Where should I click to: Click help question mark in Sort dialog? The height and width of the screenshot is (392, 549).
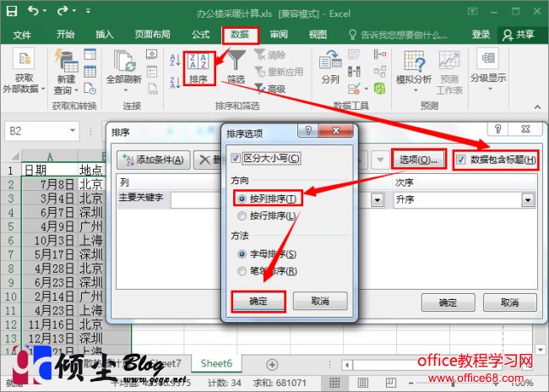point(497,129)
